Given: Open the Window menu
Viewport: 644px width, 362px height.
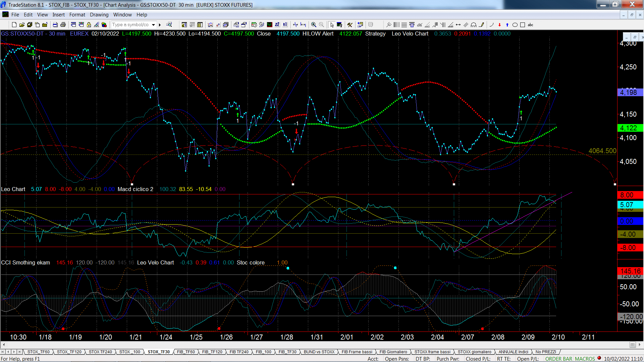Looking at the screenshot, I should point(122,15).
